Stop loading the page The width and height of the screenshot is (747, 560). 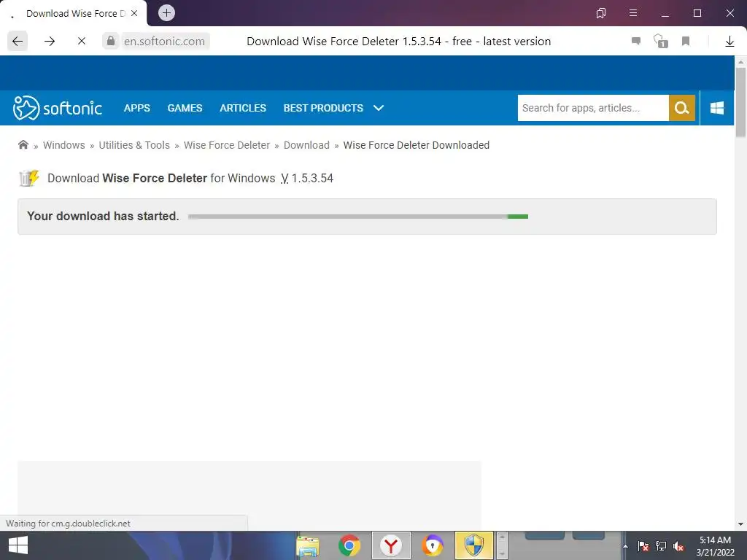coord(82,42)
